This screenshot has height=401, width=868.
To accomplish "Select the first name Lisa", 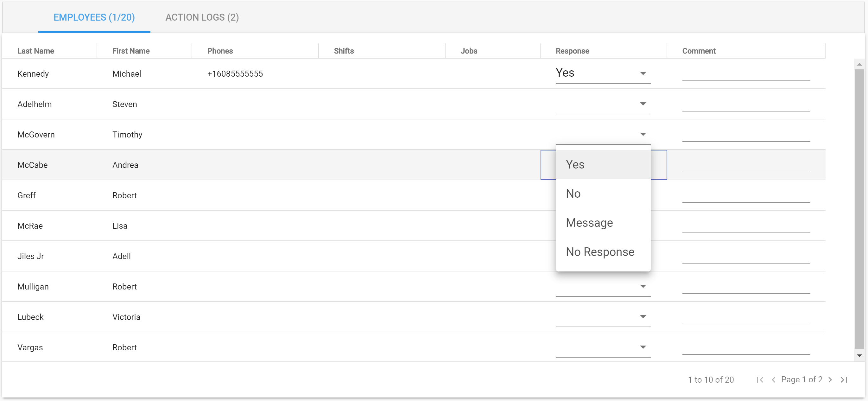I will 120,226.
